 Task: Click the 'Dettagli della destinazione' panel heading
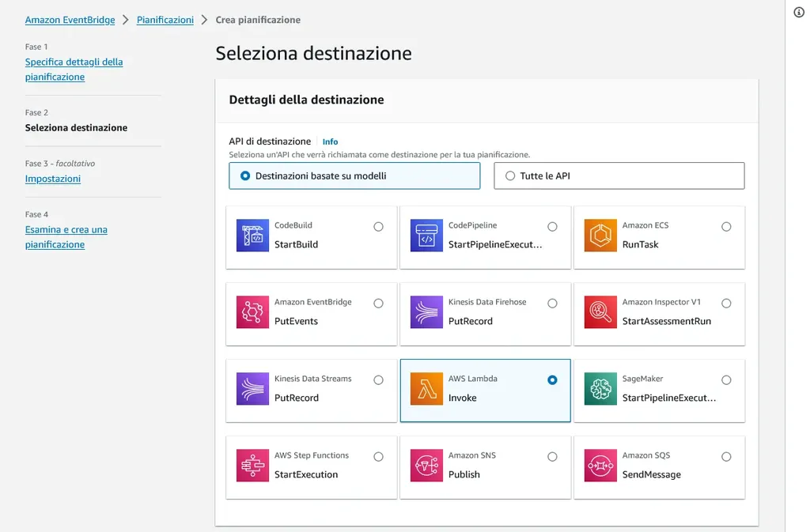306,100
